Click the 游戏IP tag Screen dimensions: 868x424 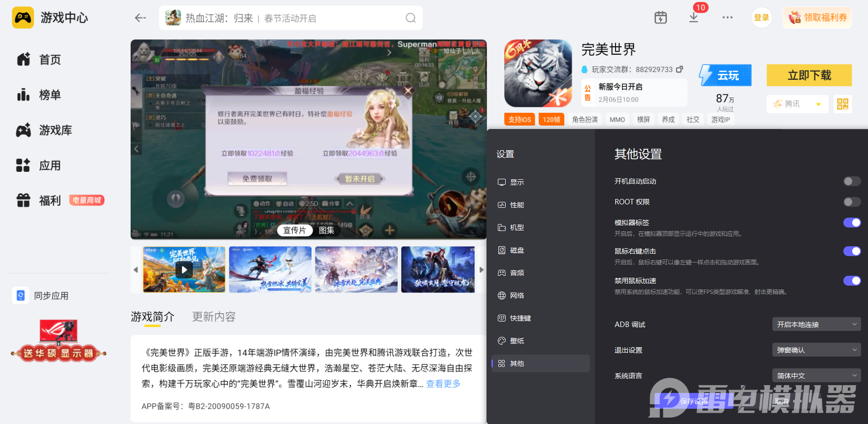pos(721,120)
